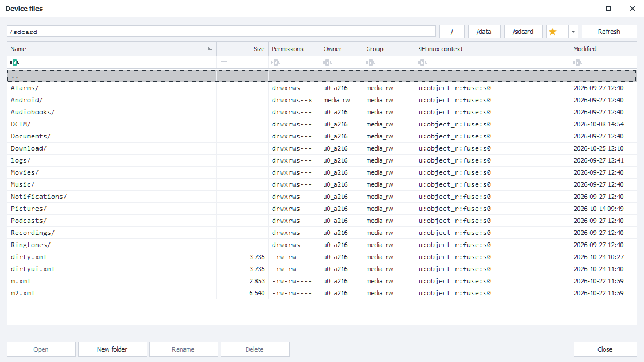Click the Rename button
Screen dimensions: 644x362
(x=183, y=349)
